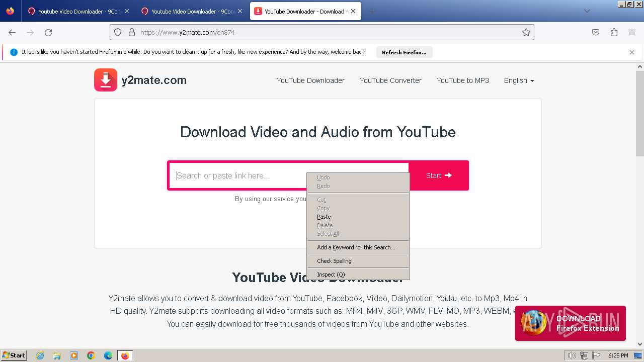This screenshot has width=644, height=362.
Task: Open the Extensions puzzle icon
Action: coord(614,32)
